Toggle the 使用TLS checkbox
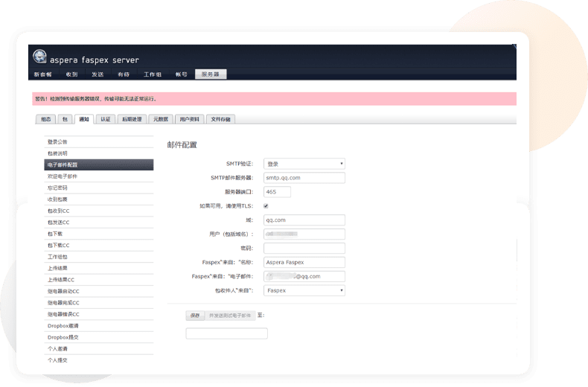 [266, 206]
